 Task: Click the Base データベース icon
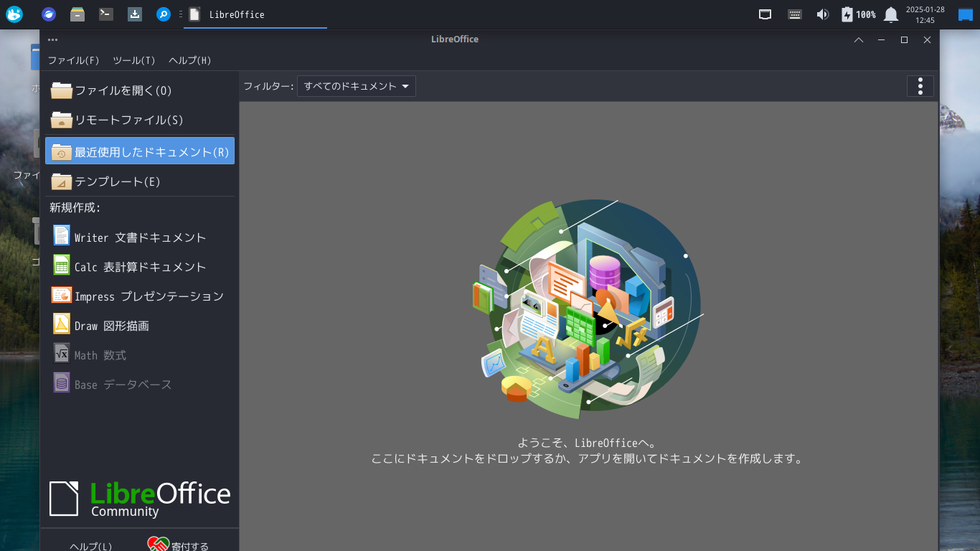pos(62,383)
